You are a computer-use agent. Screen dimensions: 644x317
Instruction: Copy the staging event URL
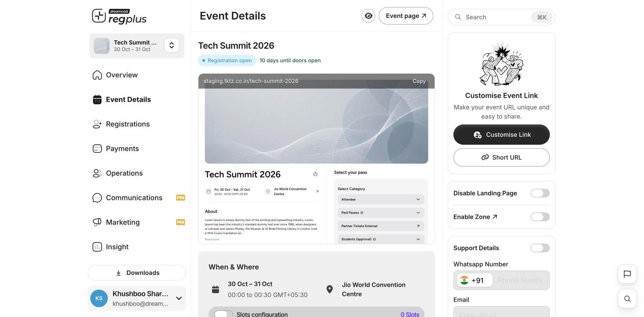pyautogui.click(x=419, y=81)
